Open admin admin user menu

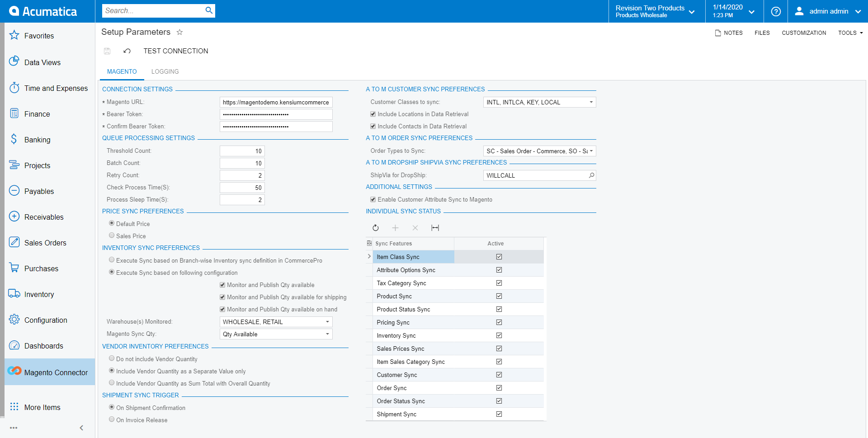pyautogui.click(x=828, y=11)
